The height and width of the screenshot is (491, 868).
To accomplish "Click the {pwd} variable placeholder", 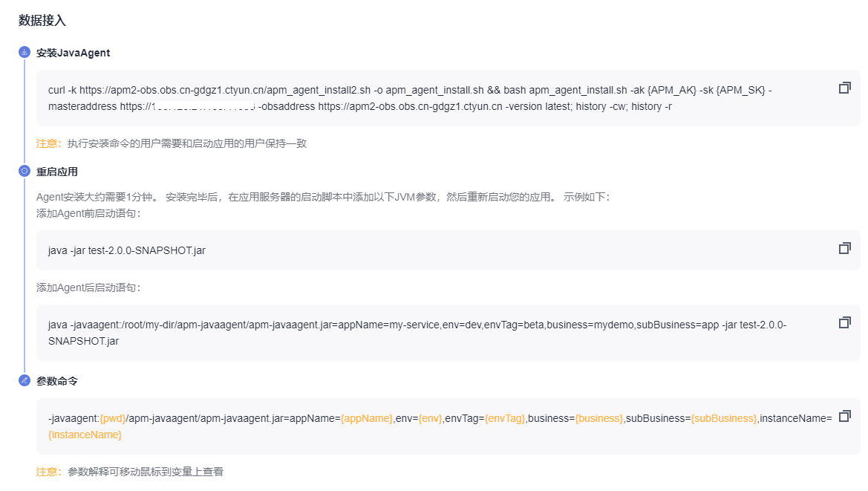I will point(113,418).
